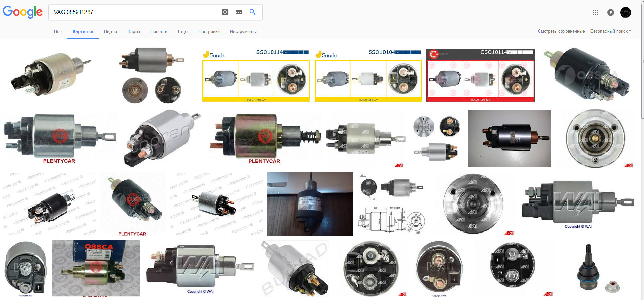
Task: Open the black OSSCA watermarked solenoid image
Action: click(x=587, y=75)
